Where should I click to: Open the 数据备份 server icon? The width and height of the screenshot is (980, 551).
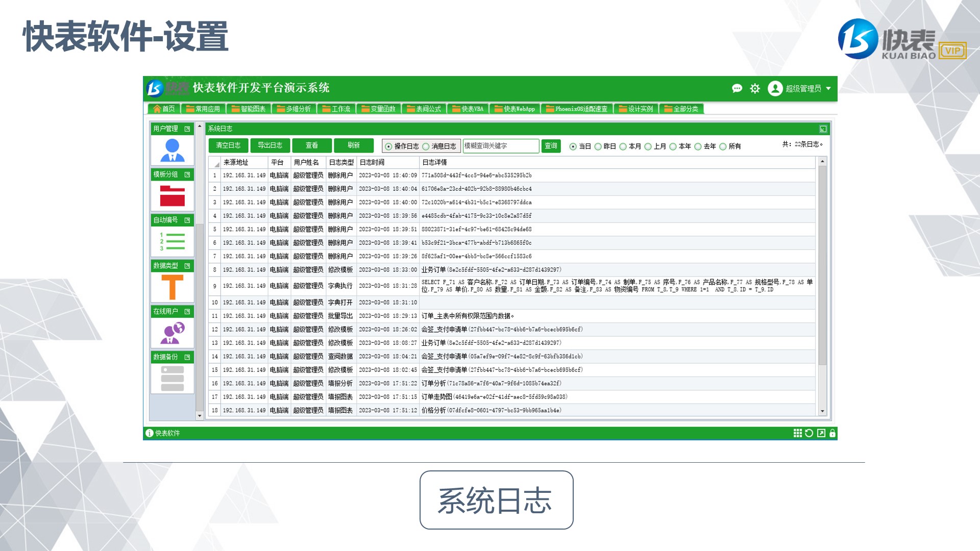coord(173,378)
